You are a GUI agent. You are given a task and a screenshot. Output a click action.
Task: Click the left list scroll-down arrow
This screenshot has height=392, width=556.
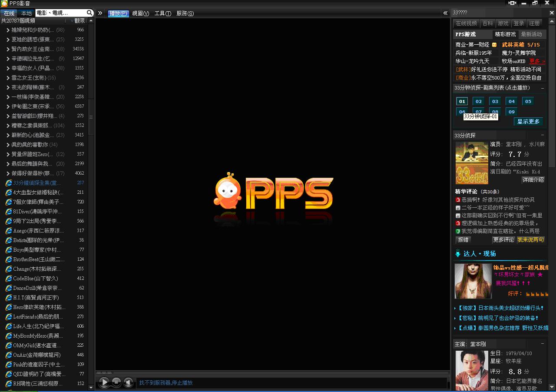tap(91, 387)
